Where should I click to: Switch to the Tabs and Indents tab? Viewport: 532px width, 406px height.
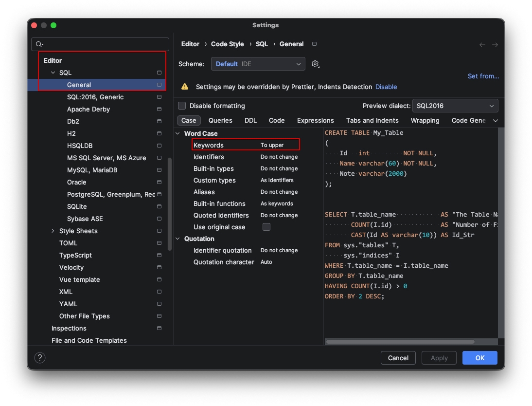pyautogui.click(x=372, y=120)
